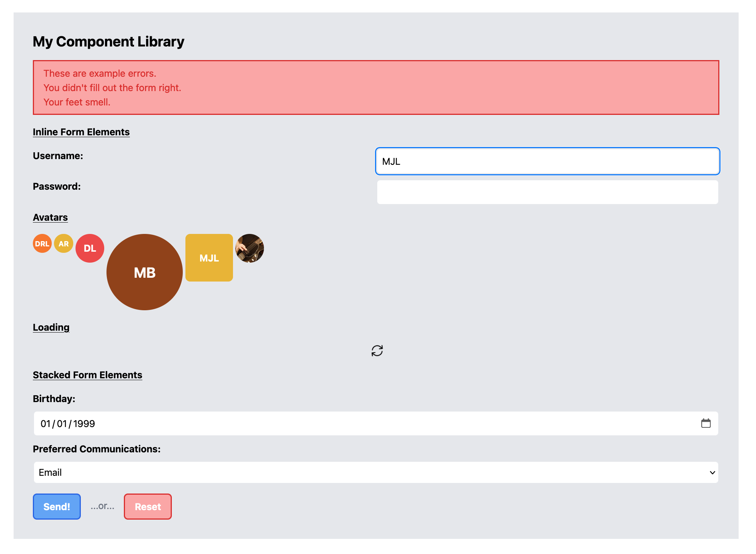This screenshot has height=554, width=756.
Task: Click into the Password field
Action: (x=548, y=192)
